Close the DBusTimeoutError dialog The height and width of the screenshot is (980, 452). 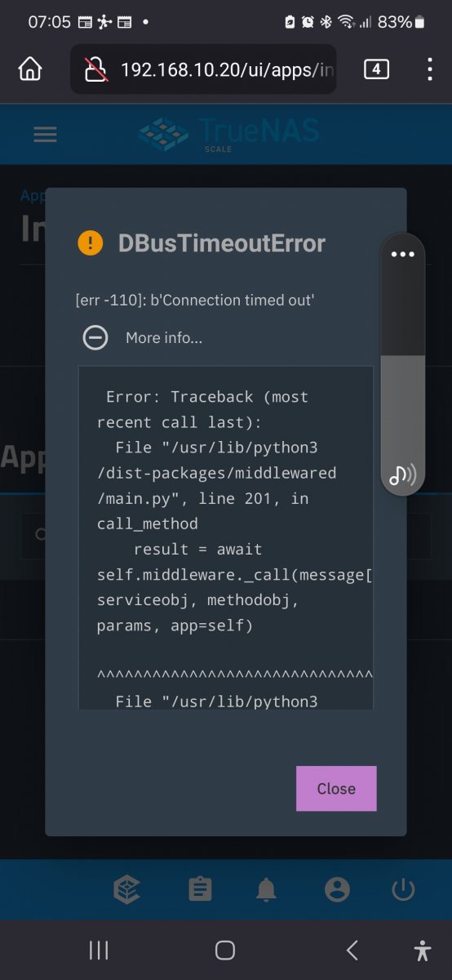(x=336, y=788)
